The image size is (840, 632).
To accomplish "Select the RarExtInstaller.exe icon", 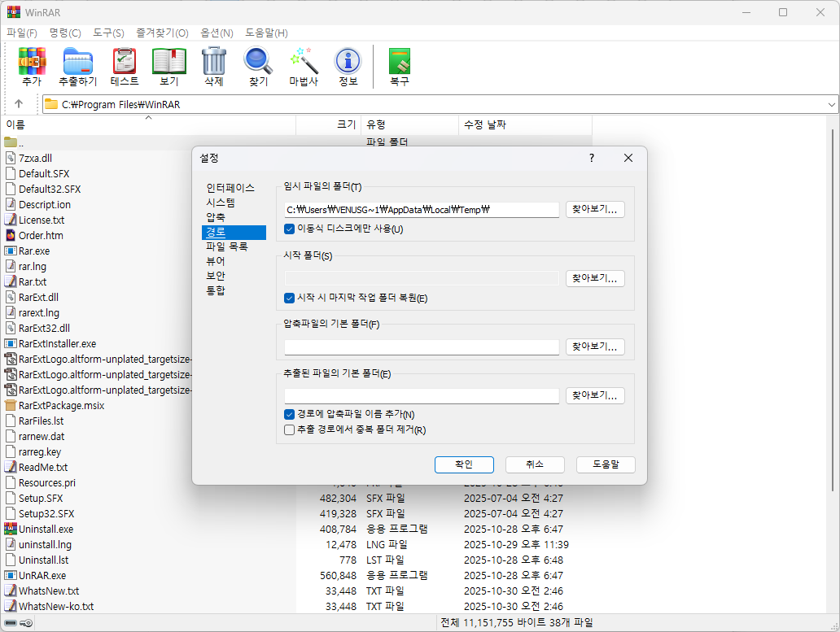I will pos(11,343).
